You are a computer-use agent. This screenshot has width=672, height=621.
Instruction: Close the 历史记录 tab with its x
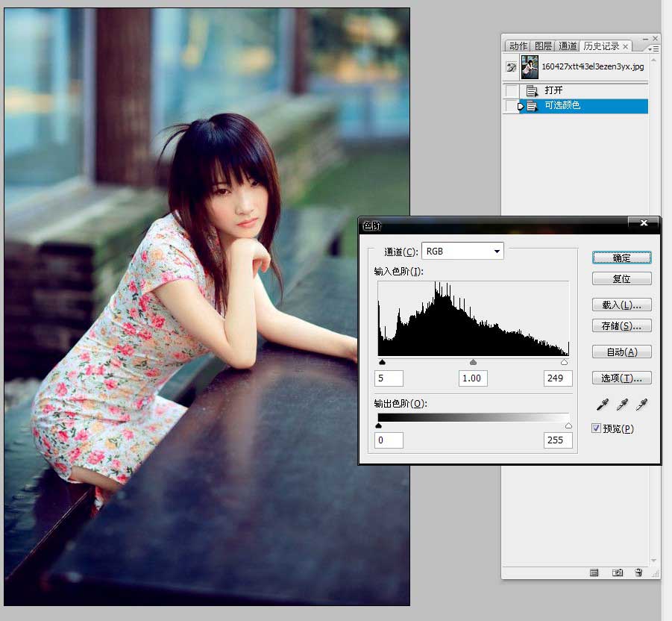coord(626,46)
